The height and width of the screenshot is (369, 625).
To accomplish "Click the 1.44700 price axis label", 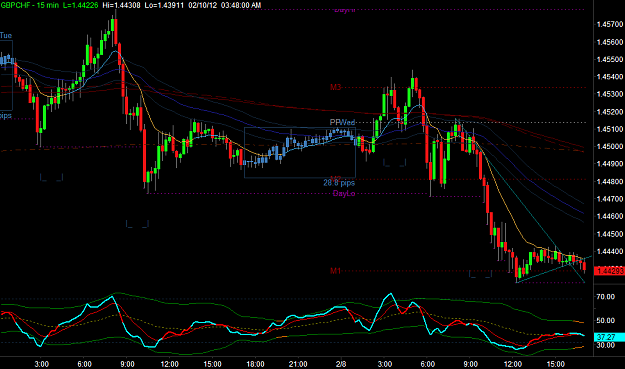I will pos(609,199).
